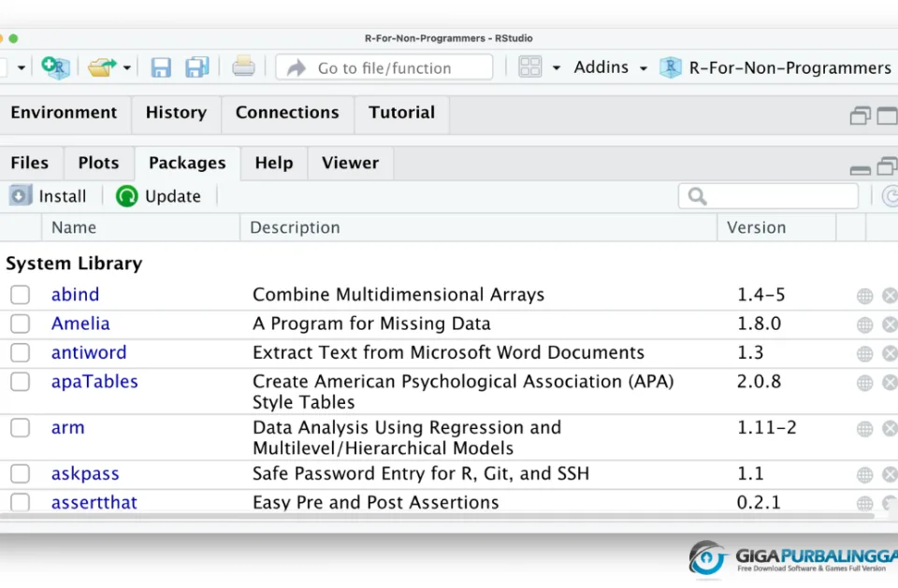Open the Viewer tab
Viewport: 898px width, 588px height.
click(x=350, y=164)
